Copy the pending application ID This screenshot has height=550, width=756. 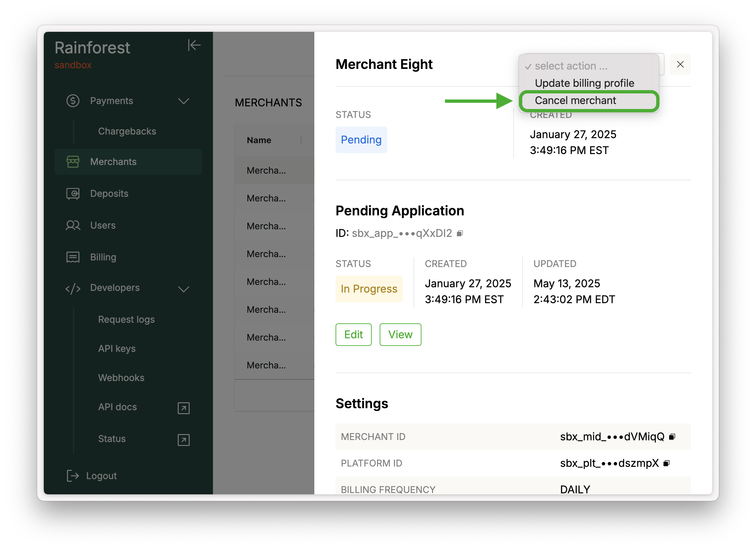[x=460, y=234]
